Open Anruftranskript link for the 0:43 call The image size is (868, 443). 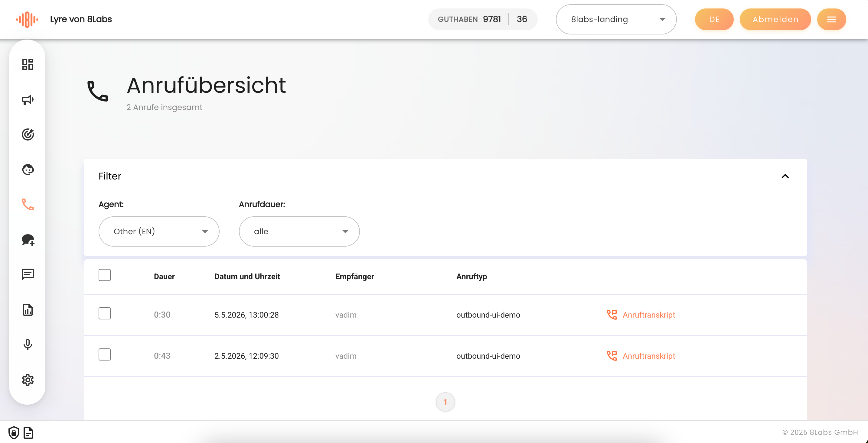[x=649, y=356]
